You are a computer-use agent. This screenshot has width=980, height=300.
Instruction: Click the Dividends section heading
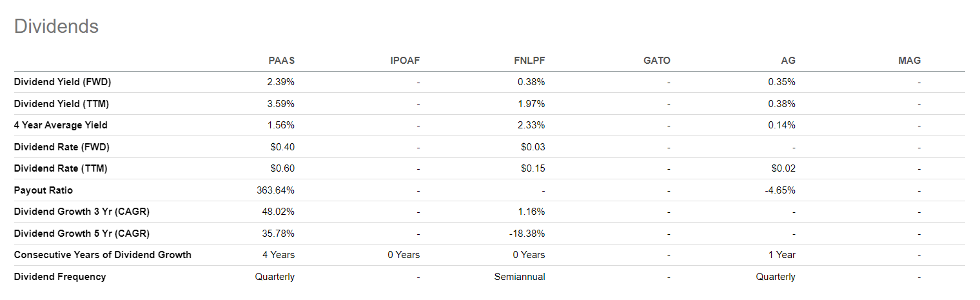point(56,26)
